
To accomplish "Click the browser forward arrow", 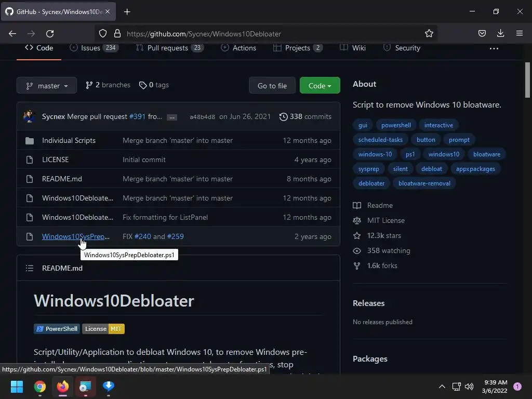I will 31,34.
